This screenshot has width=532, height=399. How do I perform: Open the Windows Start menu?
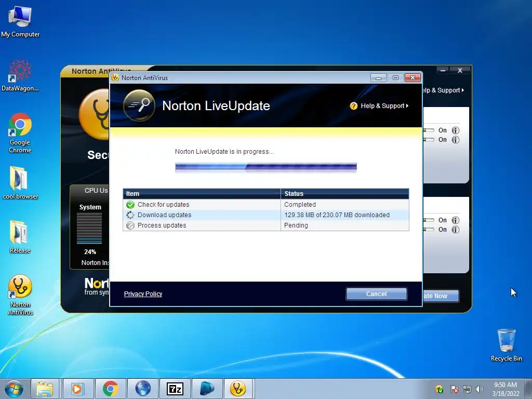[x=14, y=389]
